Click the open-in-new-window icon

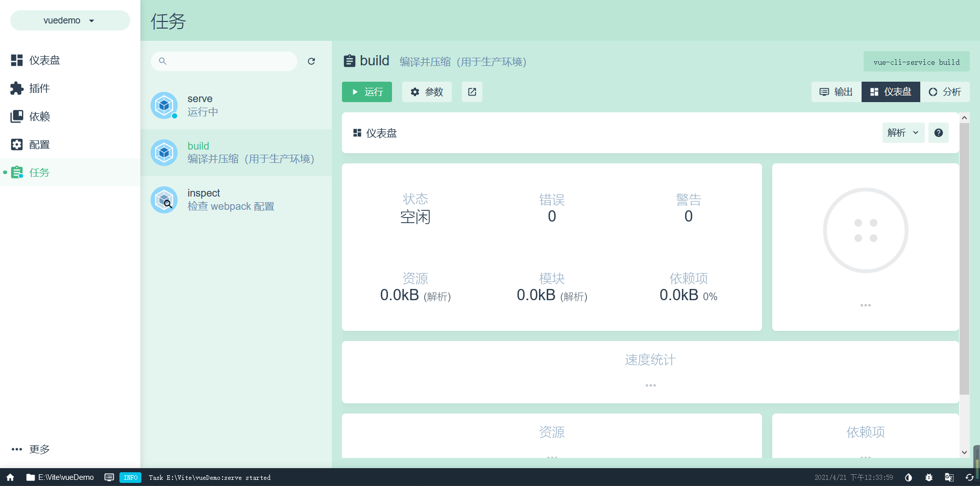[x=472, y=92]
